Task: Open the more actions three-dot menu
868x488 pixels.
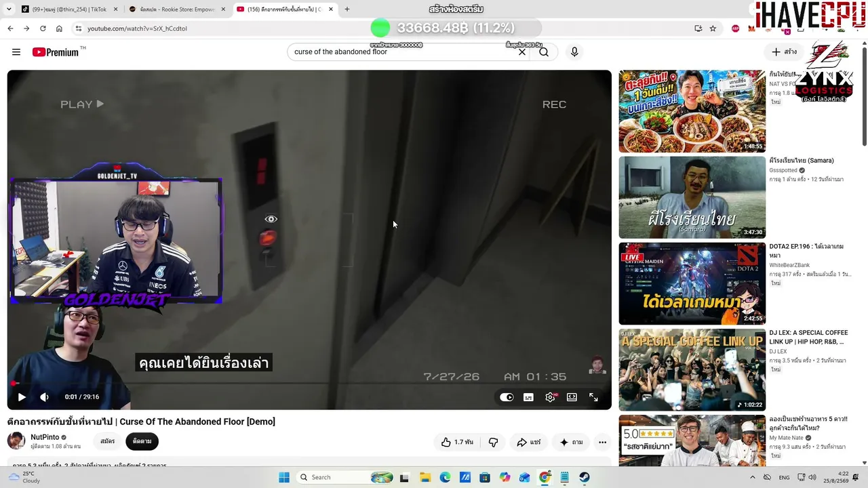Action: [x=602, y=442]
